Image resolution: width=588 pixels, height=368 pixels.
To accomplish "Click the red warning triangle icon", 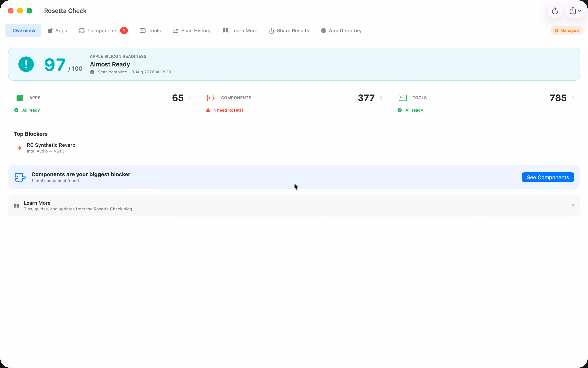I will pyautogui.click(x=208, y=110).
